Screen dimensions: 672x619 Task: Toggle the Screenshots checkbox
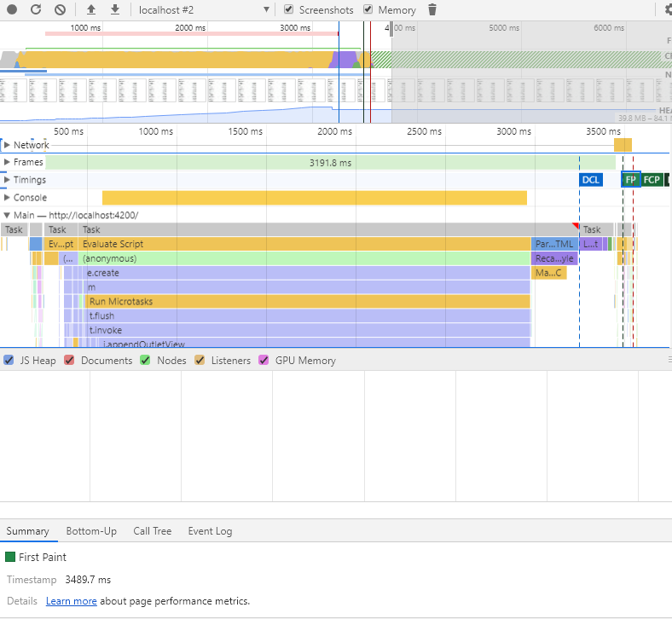point(288,9)
